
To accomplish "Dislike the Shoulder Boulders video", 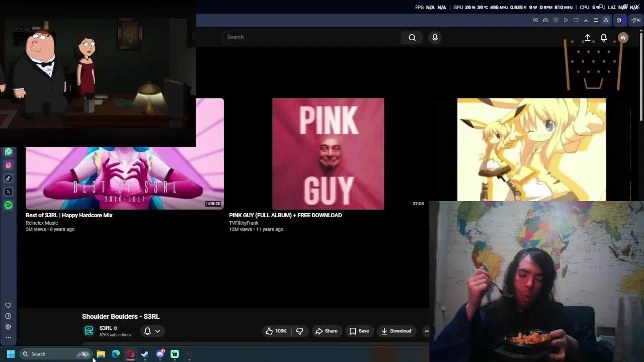I will (299, 331).
